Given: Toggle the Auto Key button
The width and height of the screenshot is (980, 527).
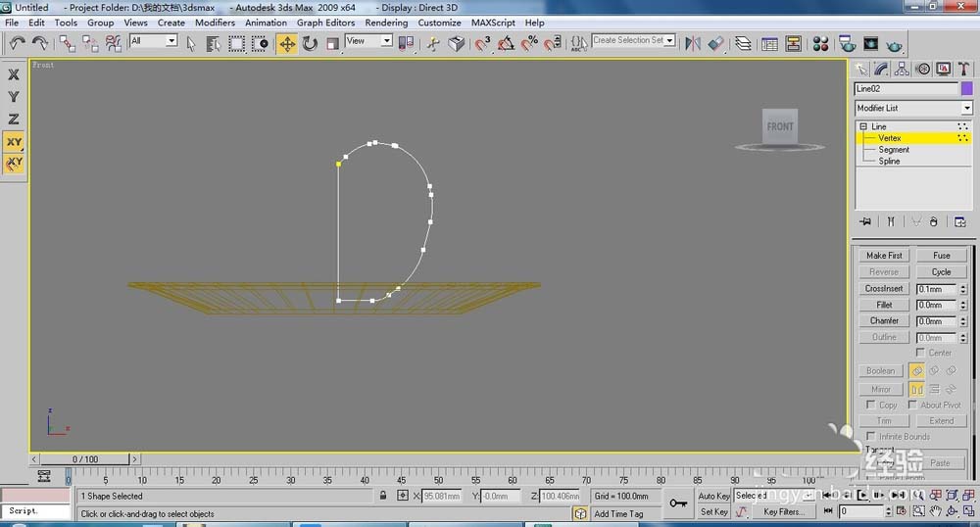Looking at the screenshot, I should pos(713,496).
